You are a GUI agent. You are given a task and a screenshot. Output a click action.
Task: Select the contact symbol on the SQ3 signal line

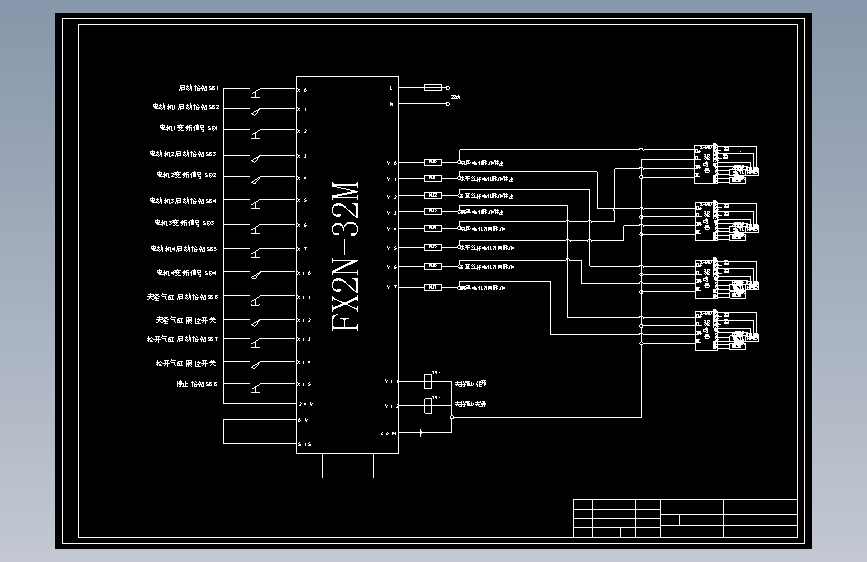(256, 229)
